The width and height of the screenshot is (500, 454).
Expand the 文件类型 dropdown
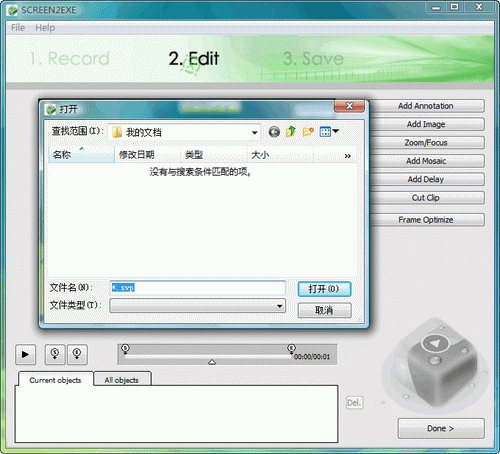tap(280, 306)
